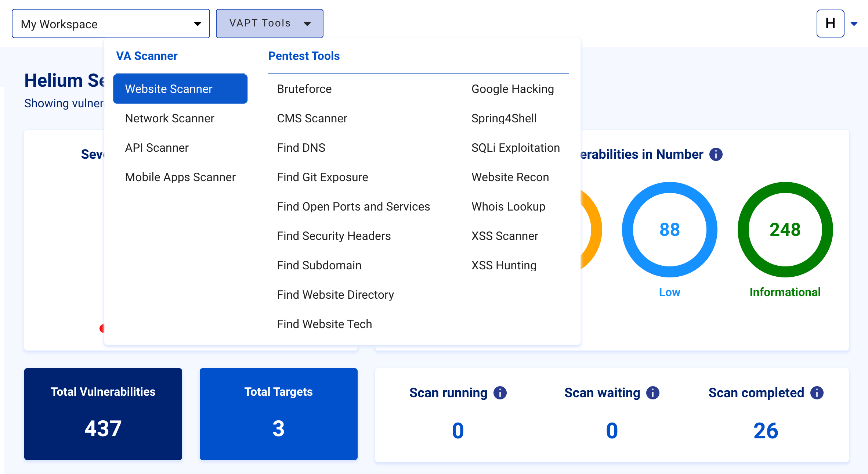Click the Total Targets card

[x=278, y=414]
